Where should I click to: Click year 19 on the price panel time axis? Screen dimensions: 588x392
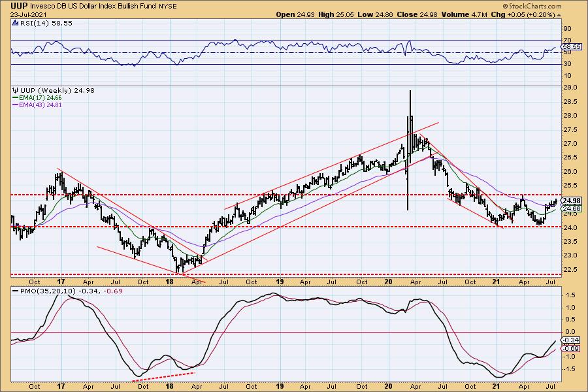pos(280,282)
